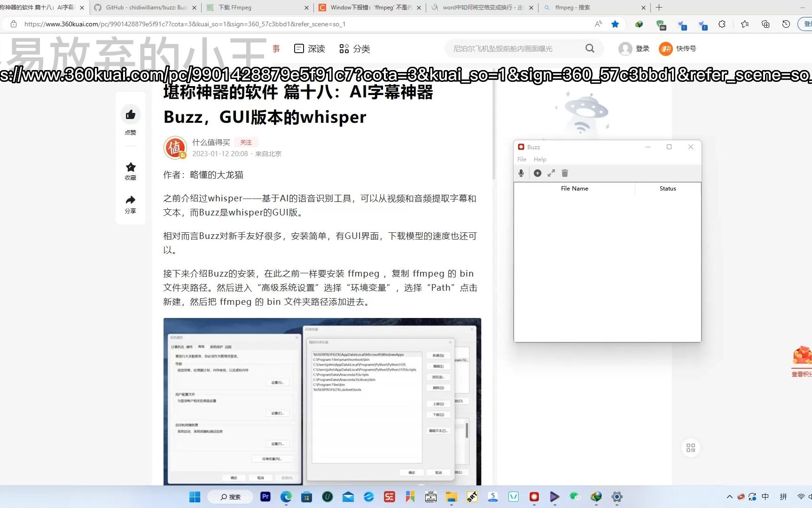812x508 pixels.
Task: Open Windows Start menu
Action: pyautogui.click(x=195, y=497)
